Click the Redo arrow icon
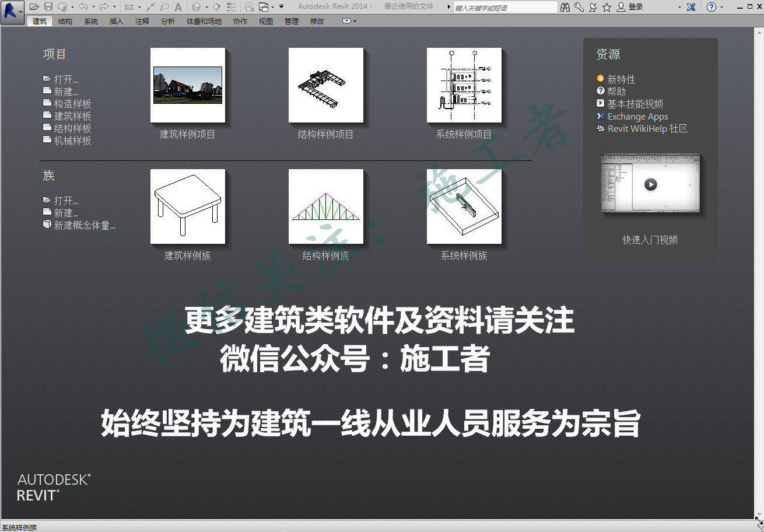Viewport: 764px width, 532px height. click(x=104, y=6)
